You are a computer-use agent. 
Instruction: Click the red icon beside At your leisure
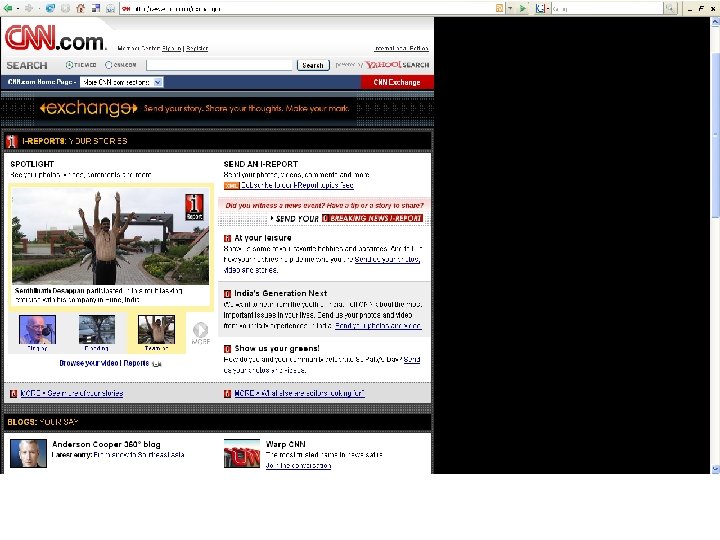227,238
